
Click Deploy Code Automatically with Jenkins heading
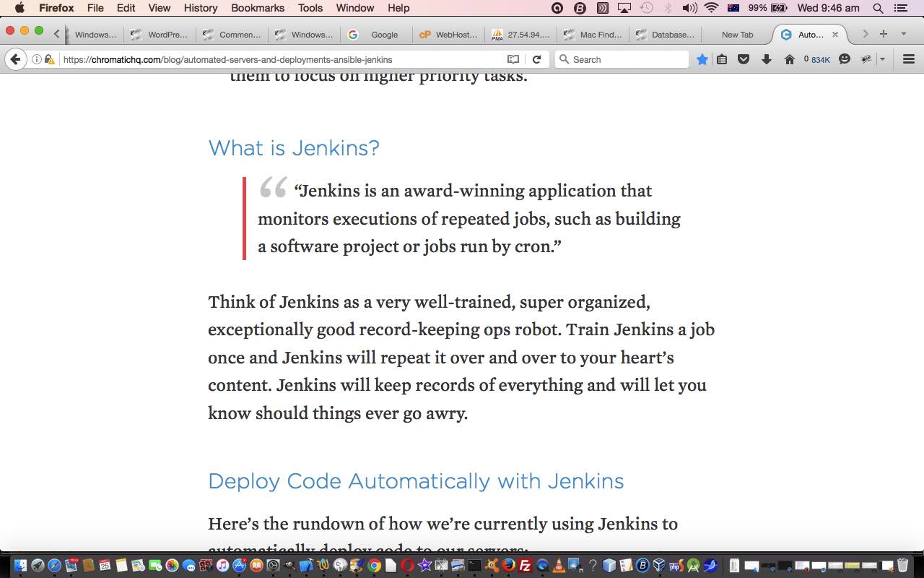point(416,480)
